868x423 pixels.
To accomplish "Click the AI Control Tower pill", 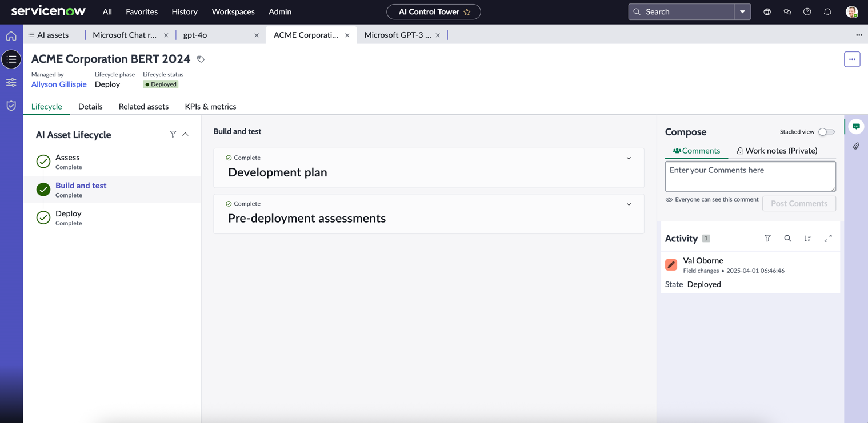I will [x=433, y=11].
